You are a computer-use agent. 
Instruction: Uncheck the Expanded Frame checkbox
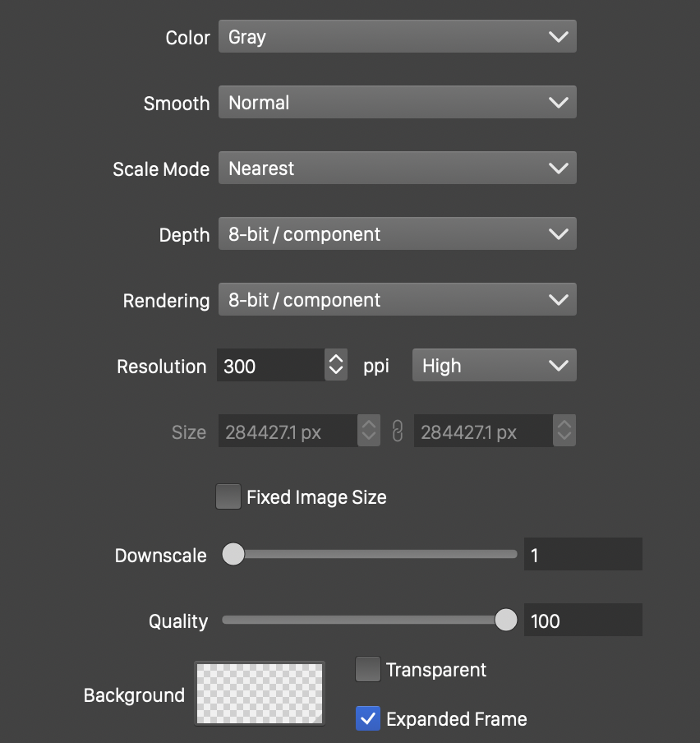click(x=367, y=719)
